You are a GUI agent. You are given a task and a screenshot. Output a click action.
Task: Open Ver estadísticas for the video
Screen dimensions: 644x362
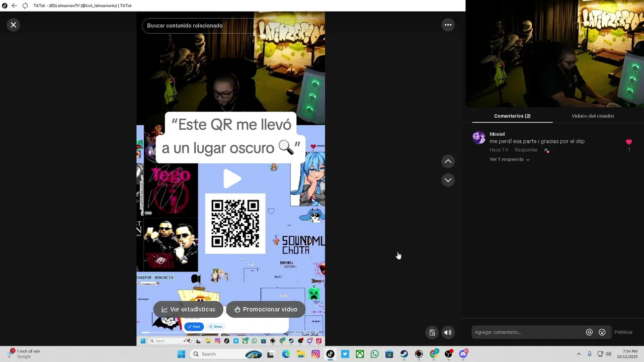click(x=188, y=309)
